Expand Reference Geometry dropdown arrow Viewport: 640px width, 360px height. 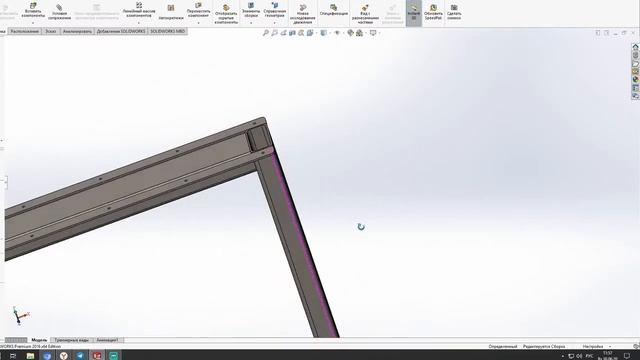click(275, 23)
